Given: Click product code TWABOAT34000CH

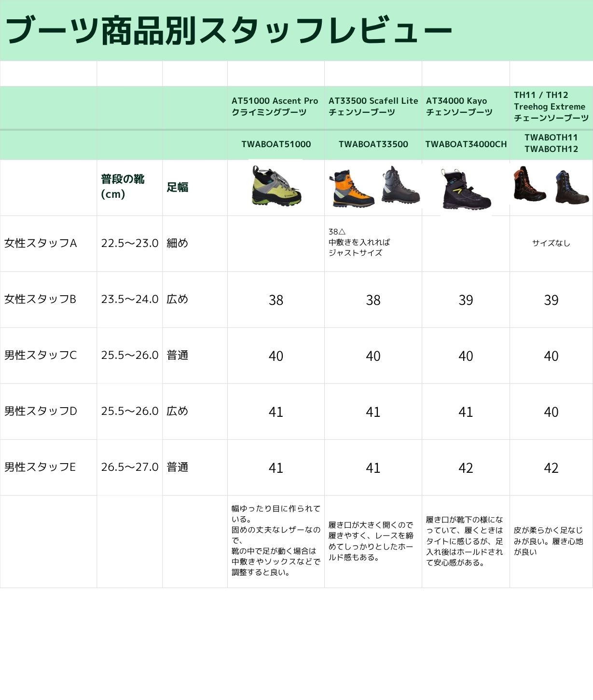Looking at the screenshot, I should coord(466,144).
